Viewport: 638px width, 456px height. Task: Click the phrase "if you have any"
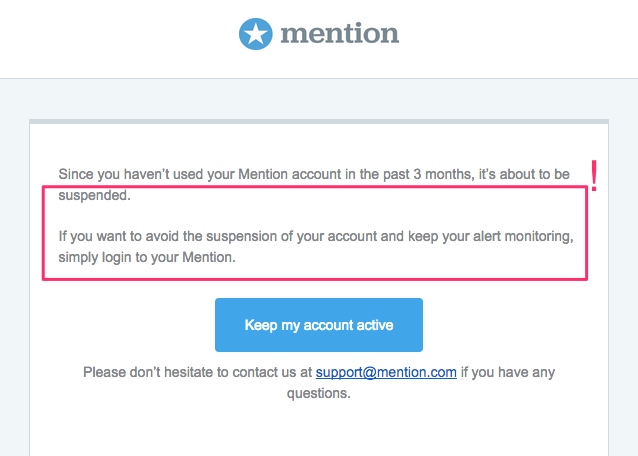508,372
